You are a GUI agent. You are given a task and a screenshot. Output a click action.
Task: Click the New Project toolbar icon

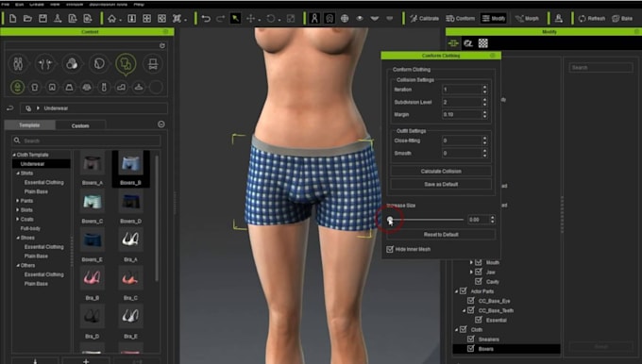pos(12,19)
